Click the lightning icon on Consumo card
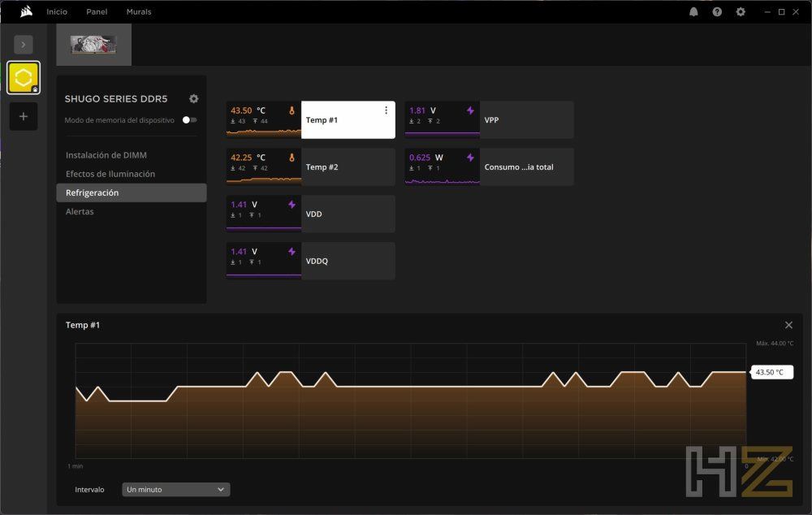 click(470, 158)
